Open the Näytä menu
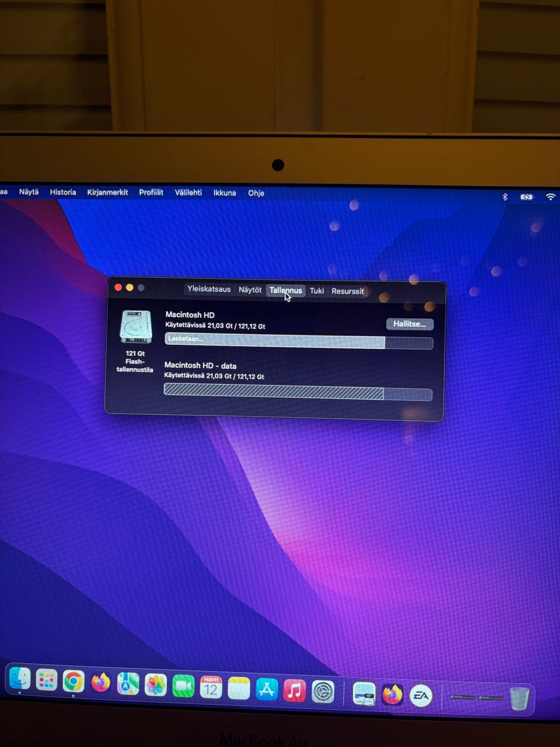 29,191
